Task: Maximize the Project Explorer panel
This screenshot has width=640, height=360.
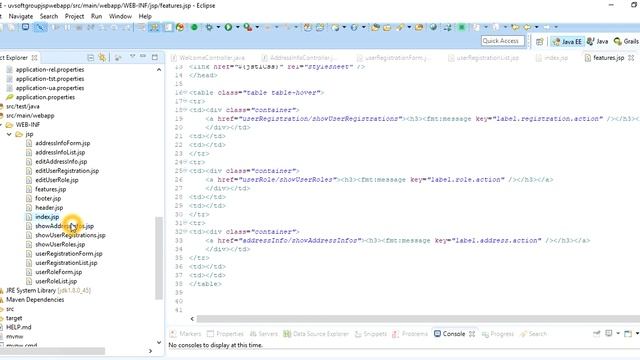Action: 155,57
